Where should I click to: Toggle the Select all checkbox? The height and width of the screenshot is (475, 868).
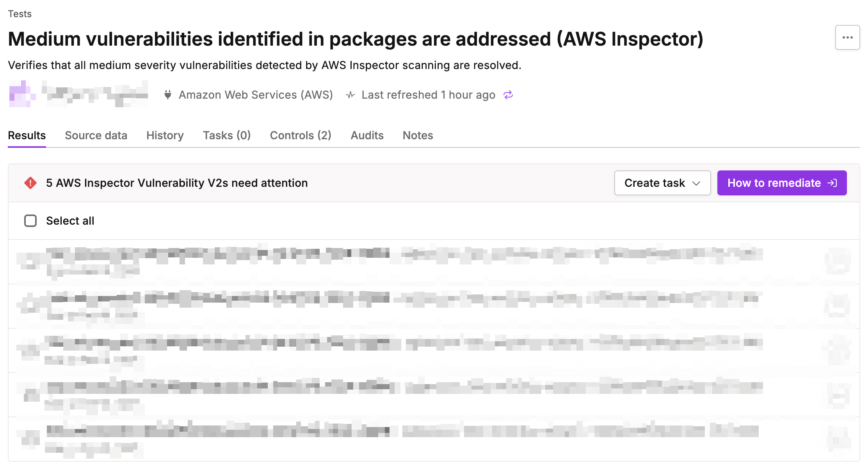[30, 221]
